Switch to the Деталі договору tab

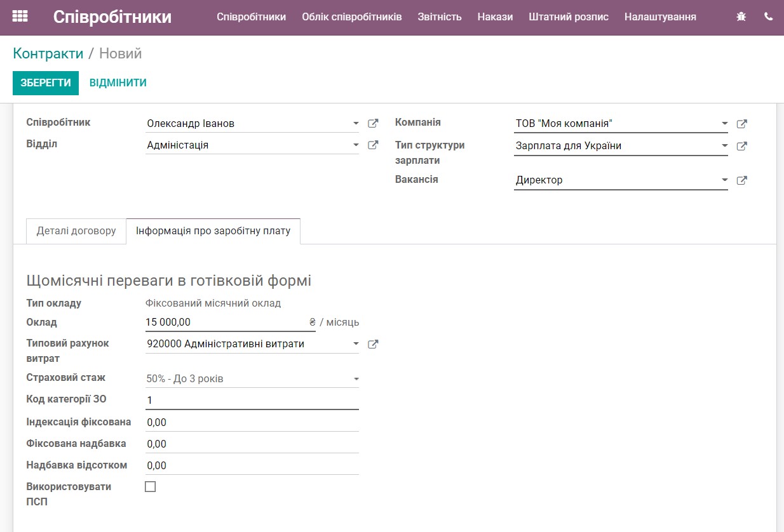[x=76, y=231]
